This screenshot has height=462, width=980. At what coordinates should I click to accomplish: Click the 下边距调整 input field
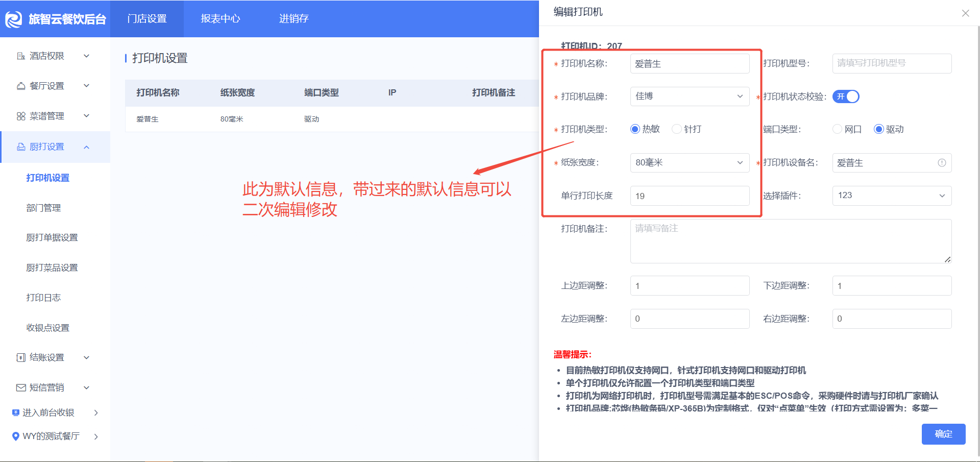tap(892, 286)
